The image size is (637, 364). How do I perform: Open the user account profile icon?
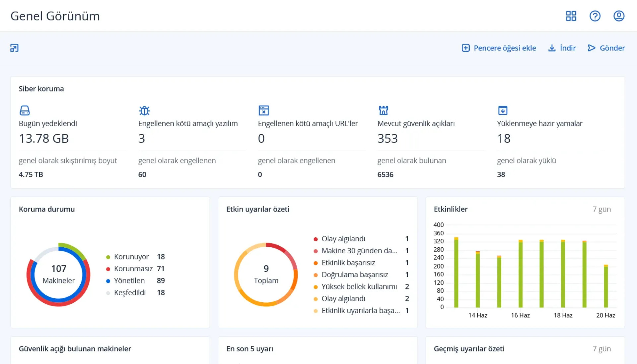pos(619,16)
